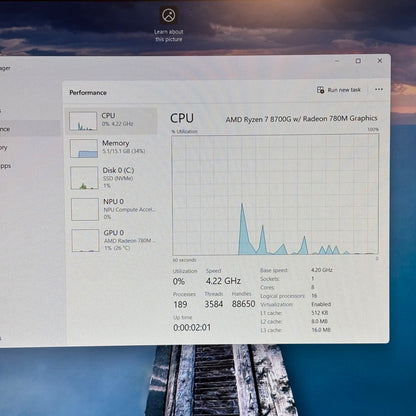Open the AMD Radeon 780M GPU entry
416x416 pixels.
(x=114, y=240)
